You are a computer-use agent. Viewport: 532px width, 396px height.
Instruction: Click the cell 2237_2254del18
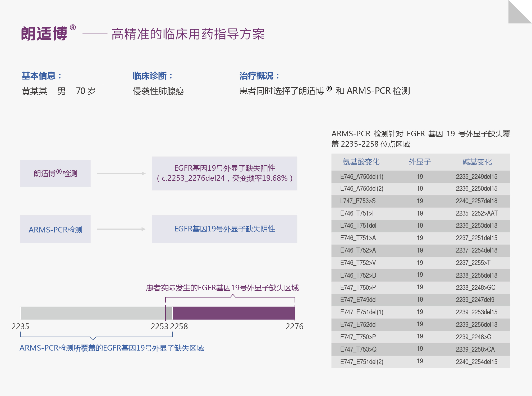(x=476, y=250)
